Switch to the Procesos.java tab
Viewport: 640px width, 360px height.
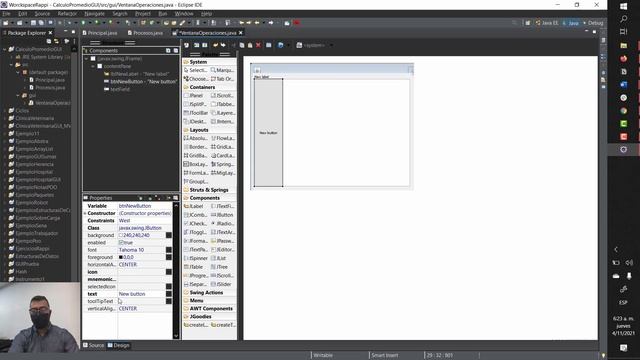coord(145,33)
